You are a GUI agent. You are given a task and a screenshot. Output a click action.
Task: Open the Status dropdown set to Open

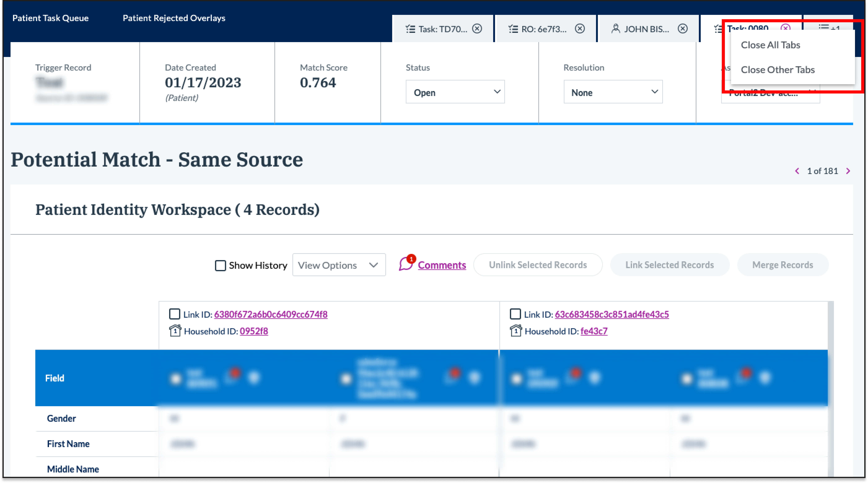click(455, 92)
